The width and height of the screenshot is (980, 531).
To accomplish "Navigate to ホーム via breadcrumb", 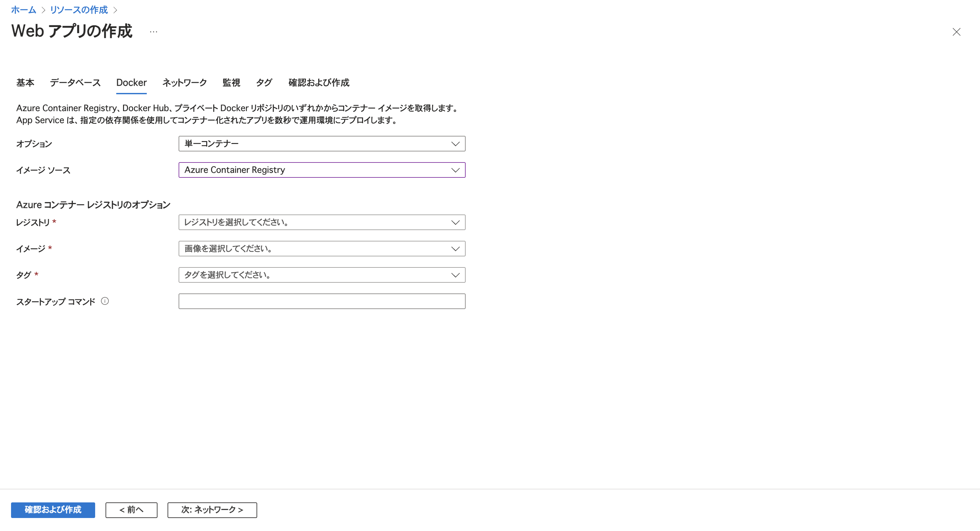I will (23, 10).
